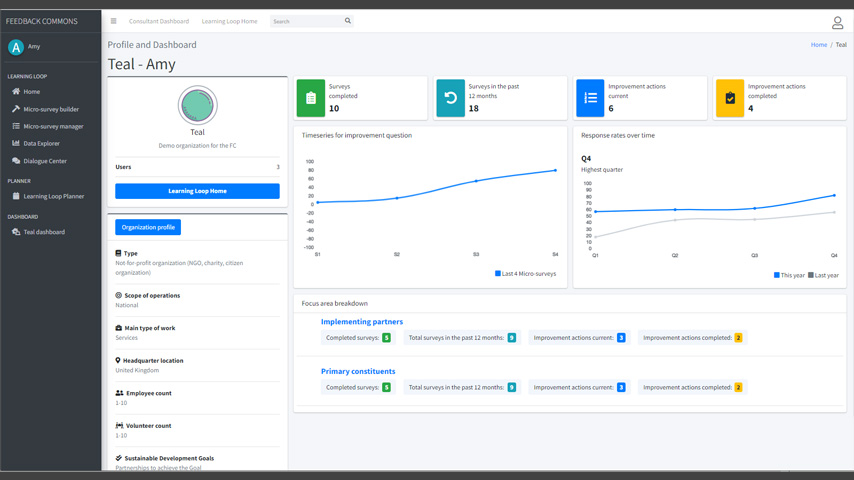Screen dimensions: 854x480
Task: Click the Micro-survey builder hammer icon
Action: (16, 109)
